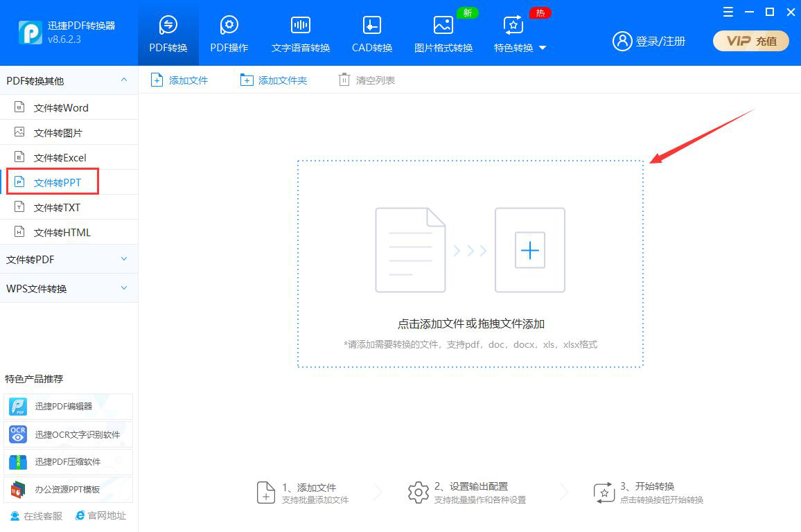This screenshot has width=801, height=532.
Task: Select 文件转PPT in the sidebar
Action: [x=69, y=182]
